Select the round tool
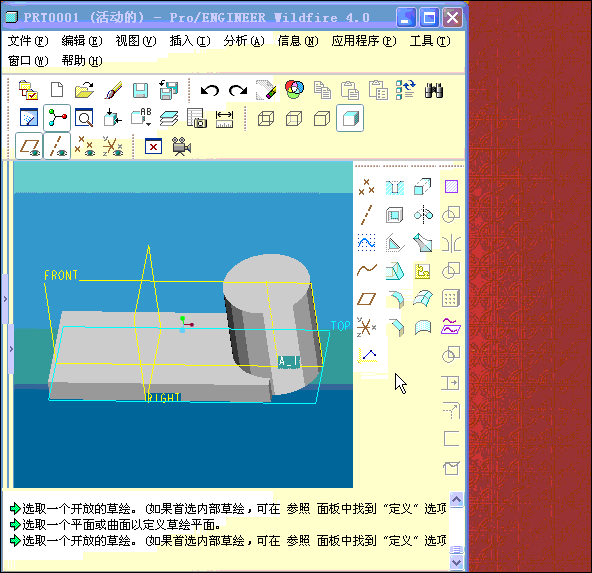592x573 pixels. pyautogui.click(x=396, y=299)
